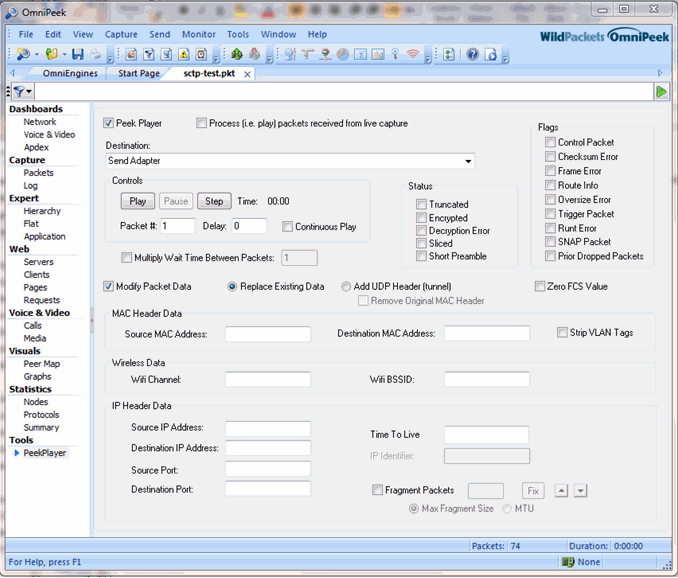
Task: Check the Truncated status box
Action: (x=421, y=204)
